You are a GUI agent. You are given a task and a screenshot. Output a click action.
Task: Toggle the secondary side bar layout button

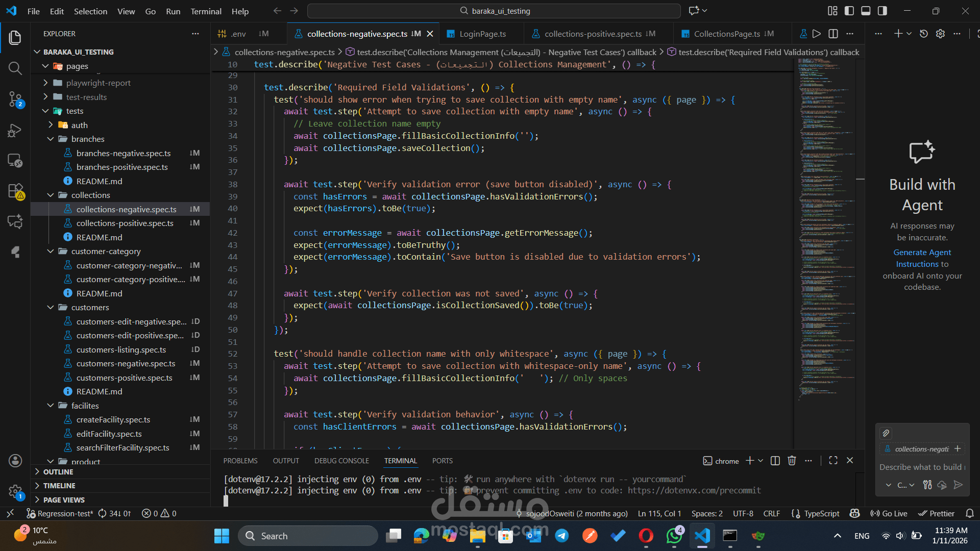click(x=883, y=11)
